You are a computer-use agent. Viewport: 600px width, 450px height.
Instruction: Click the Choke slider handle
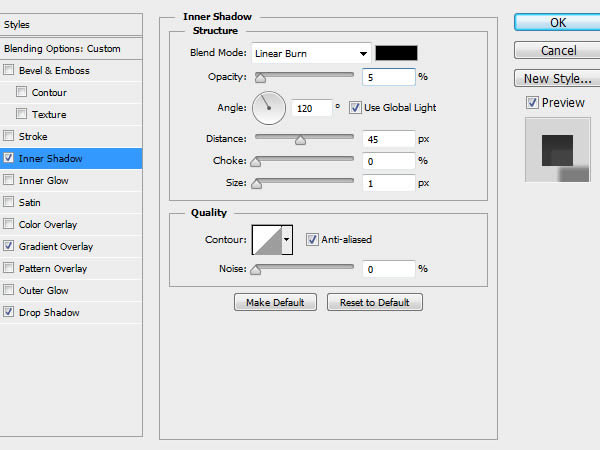(256, 162)
